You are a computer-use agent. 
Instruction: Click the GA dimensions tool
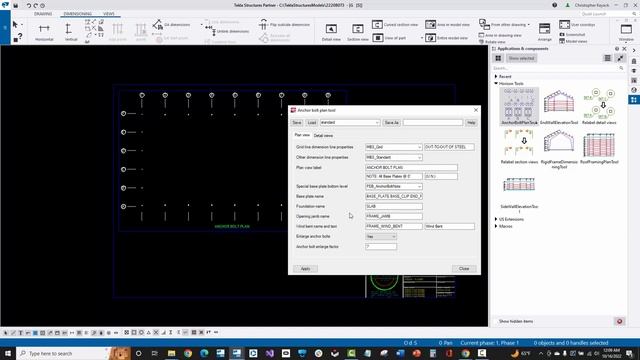point(171,24)
